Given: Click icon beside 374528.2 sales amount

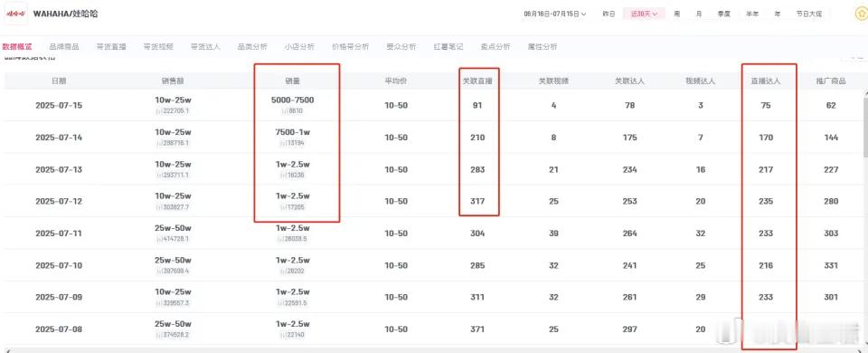Looking at the screenshot, I should [158, 335].
